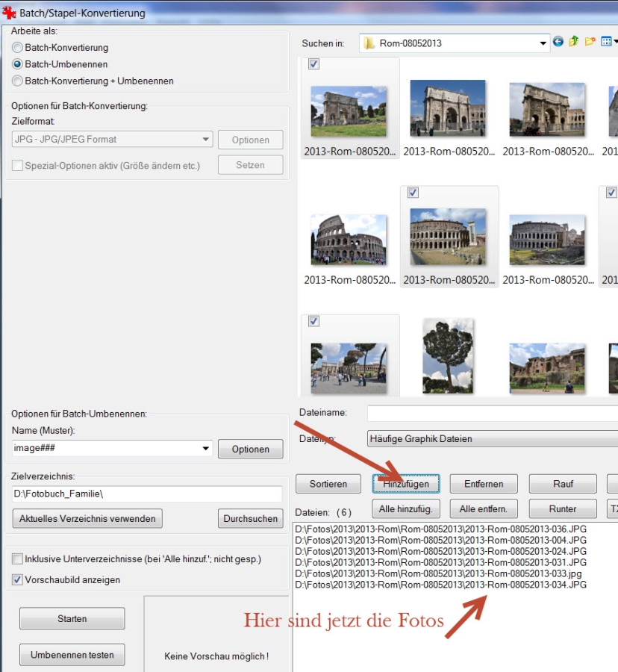Click Aktuelles Verzeichnis verwenden
The width and height of the screenshot is (618, 672).
coord(87,519)
